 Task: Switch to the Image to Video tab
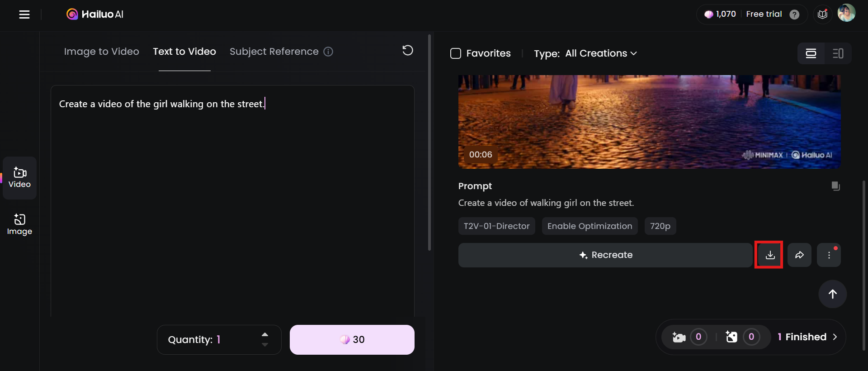[101, 52]
